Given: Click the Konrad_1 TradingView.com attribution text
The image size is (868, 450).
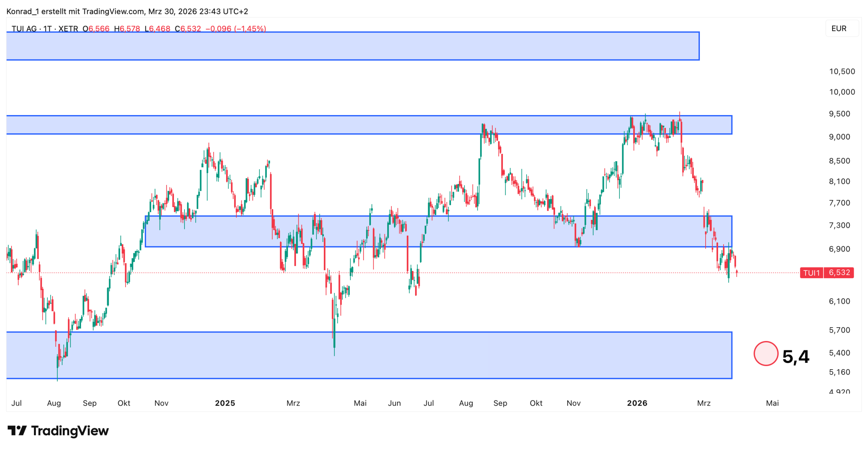Looking at the screenshot, I should tap(127, 12).
